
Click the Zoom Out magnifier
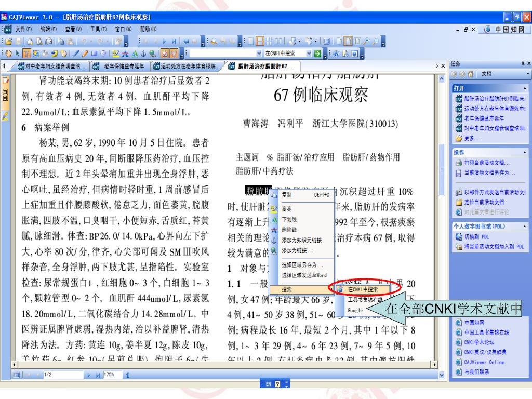point(376,42)
